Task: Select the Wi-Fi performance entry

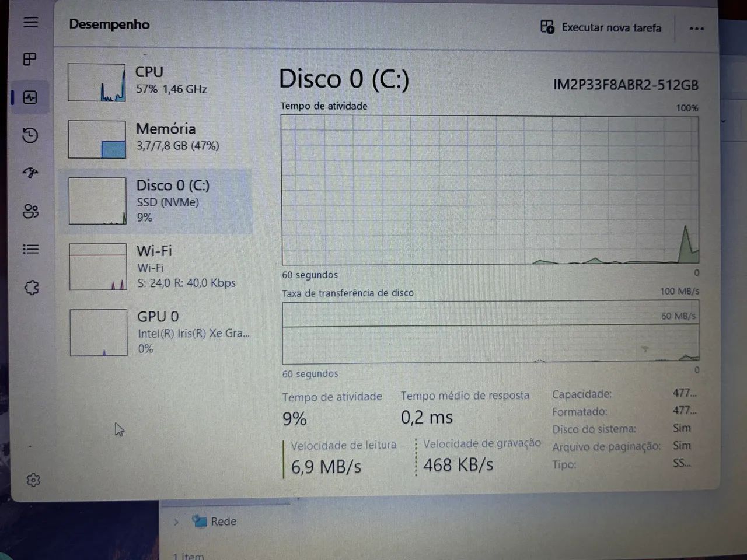Action: coord(156,267)
